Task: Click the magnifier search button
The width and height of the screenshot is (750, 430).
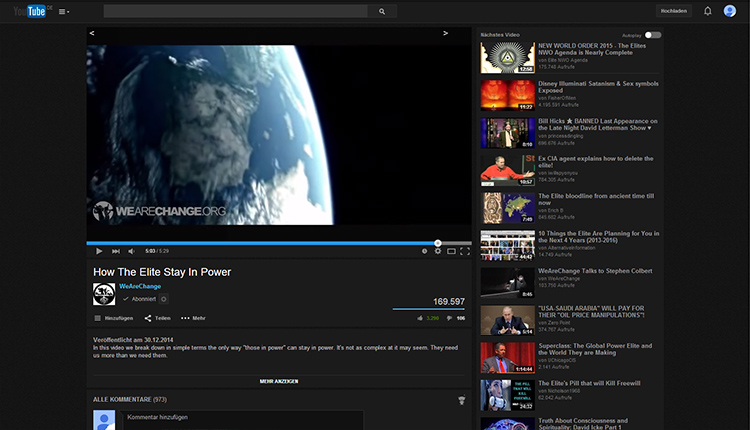Action: 382,11
